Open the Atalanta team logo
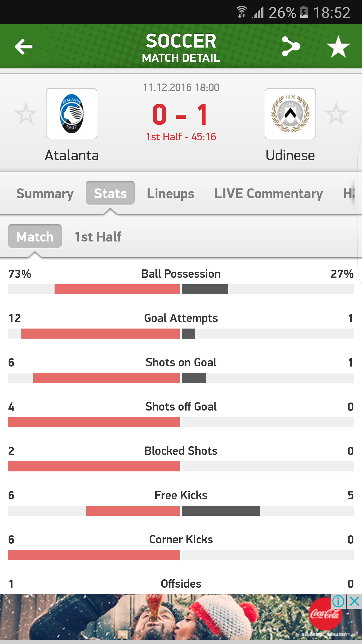362x644 pixels. [72, 114]
